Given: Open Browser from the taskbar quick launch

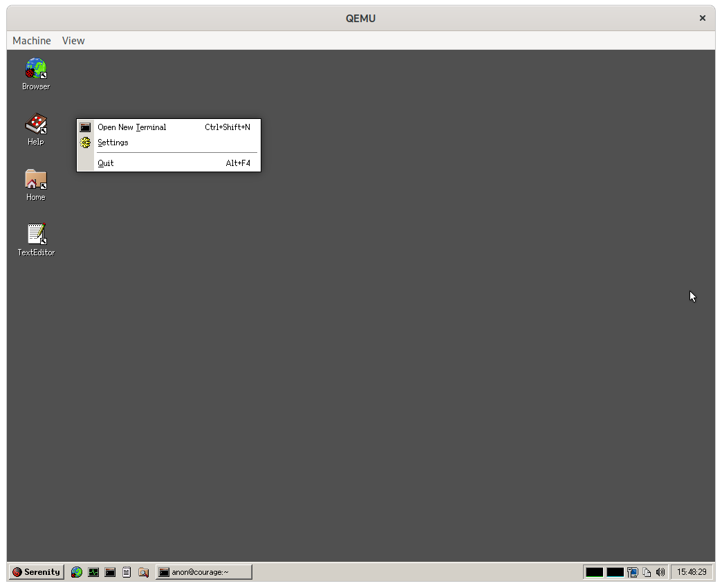Looking at the screenshot, I should point(77,572).
